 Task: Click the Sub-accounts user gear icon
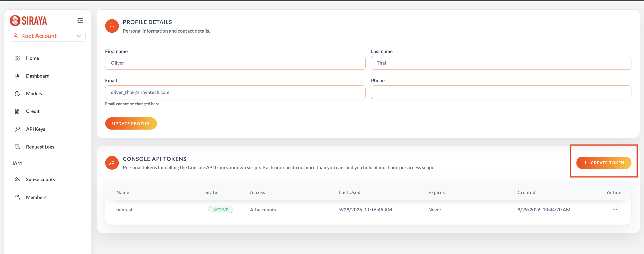click(x=17, y=179)
